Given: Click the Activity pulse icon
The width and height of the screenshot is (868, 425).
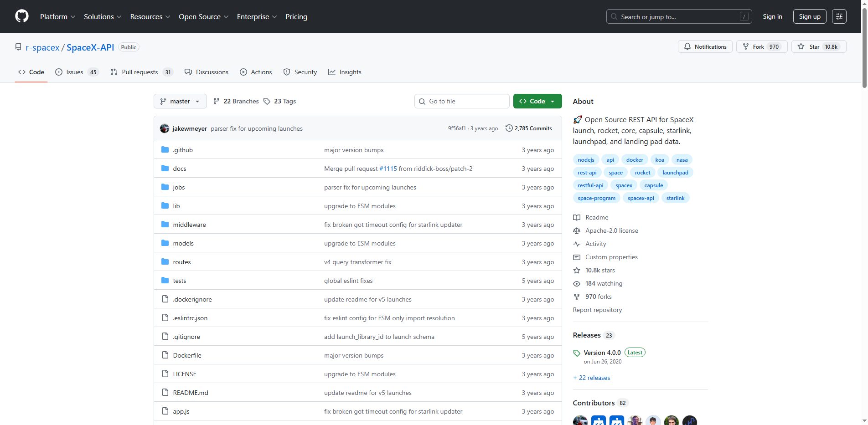Looking at the screenshot, I should tap(577, 244).
